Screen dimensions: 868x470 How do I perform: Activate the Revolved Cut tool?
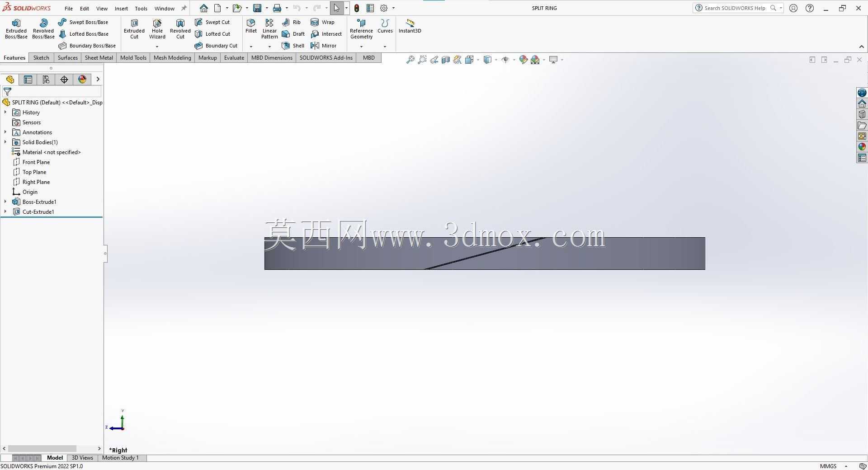(x=180, y=29)
